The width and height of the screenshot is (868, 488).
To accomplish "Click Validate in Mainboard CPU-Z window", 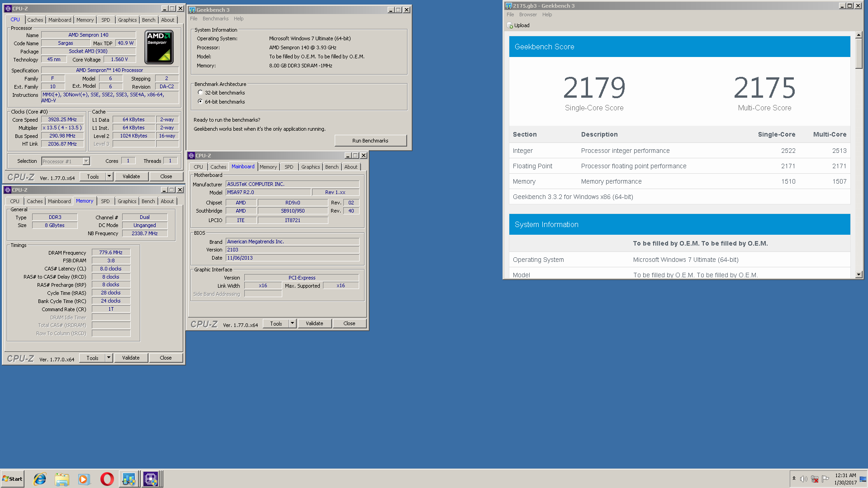I will (314, 323).
